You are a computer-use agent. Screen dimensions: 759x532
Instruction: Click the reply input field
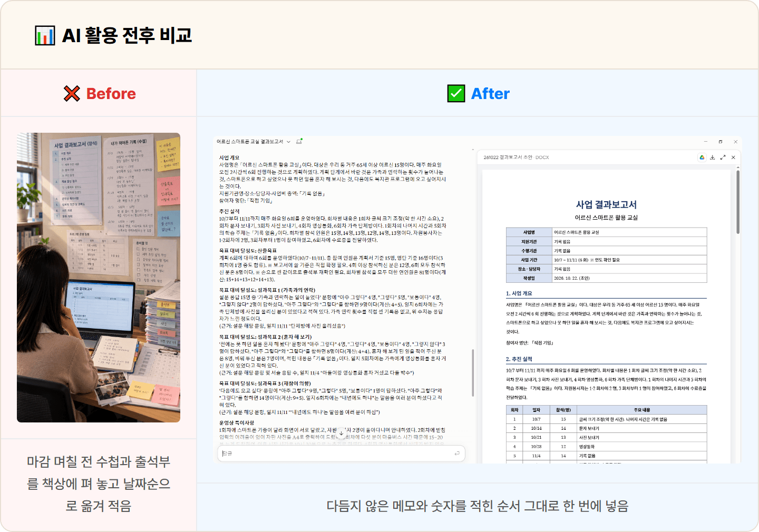[341, 454]
